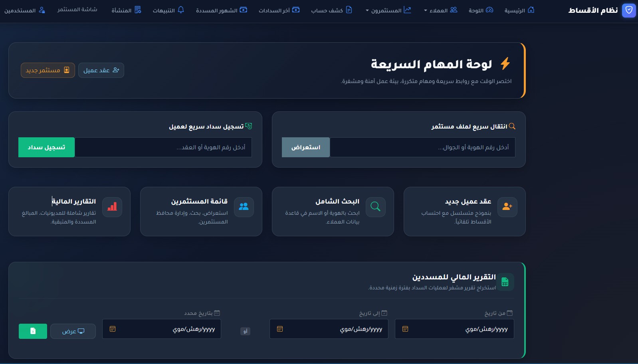Click the building icon in المنشأة
Screen dimensions: 638x364
click(138, 10)
